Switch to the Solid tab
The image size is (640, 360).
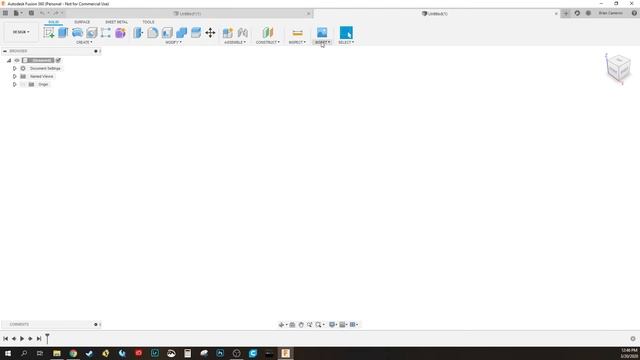53,22
